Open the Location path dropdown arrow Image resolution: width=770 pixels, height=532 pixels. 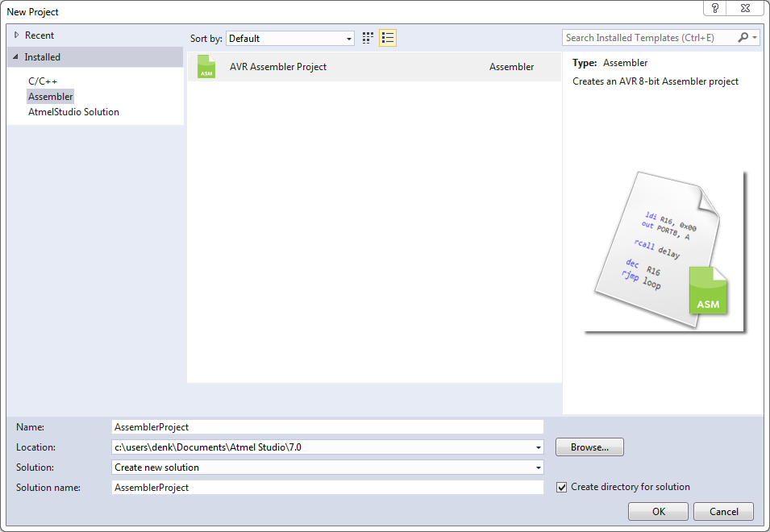coord(539,447)
